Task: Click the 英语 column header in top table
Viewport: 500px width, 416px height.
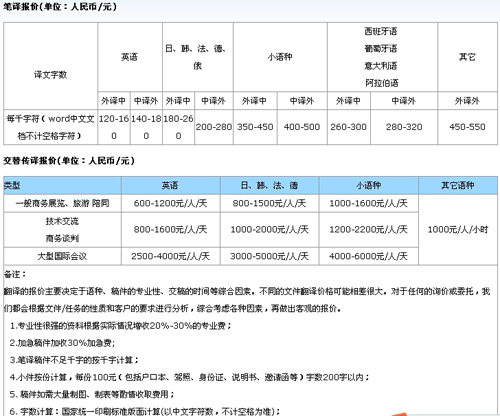Action: [129, 57]
